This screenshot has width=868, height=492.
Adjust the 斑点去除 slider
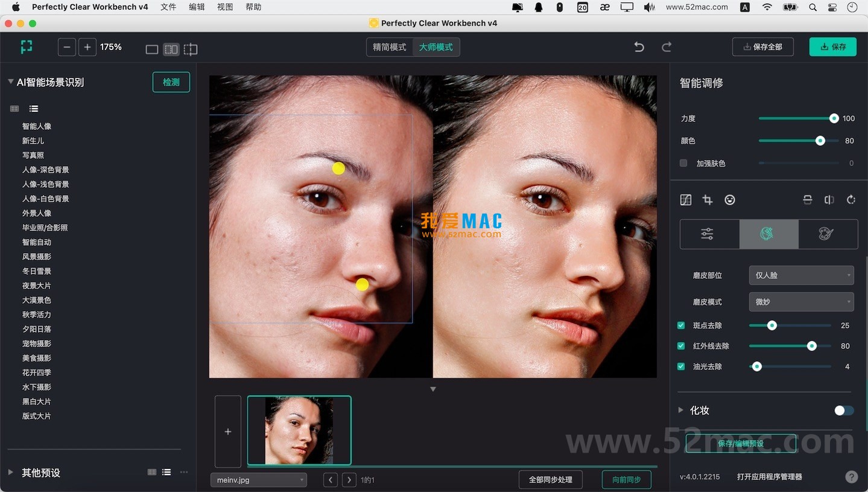tap(790, 325)
